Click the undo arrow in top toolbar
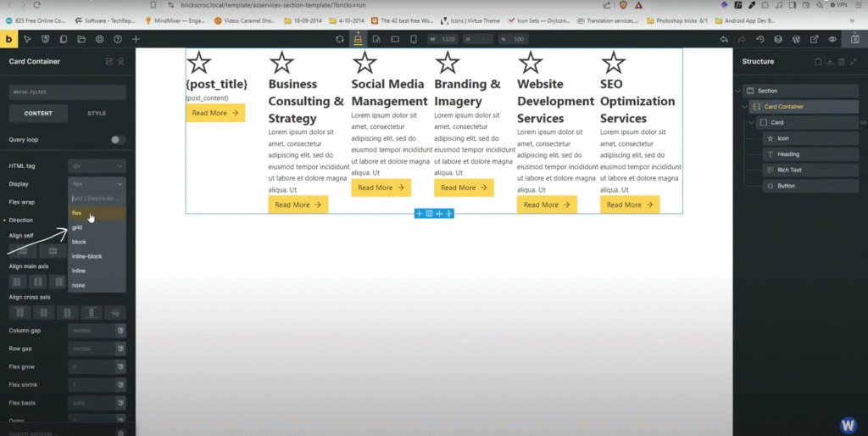Screen dimensions: 868x436 (723, 39)
